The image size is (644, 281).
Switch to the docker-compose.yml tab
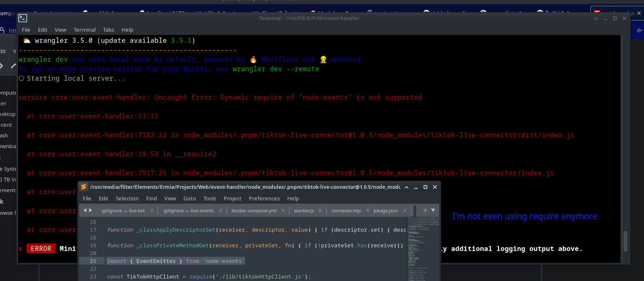tap(253, 210)
